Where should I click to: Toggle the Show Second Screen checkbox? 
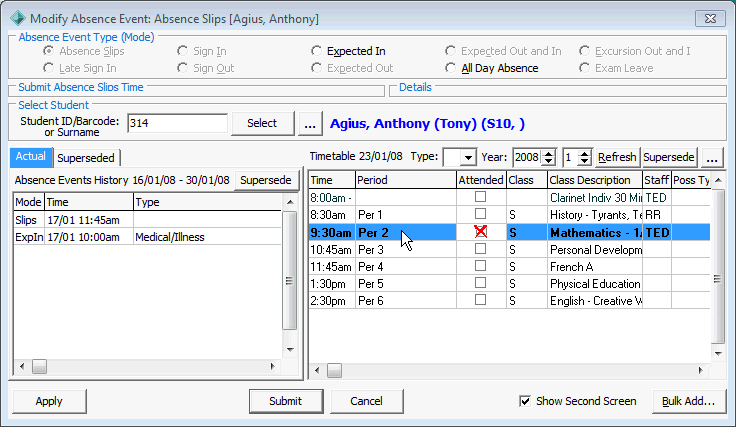(525, 401)
